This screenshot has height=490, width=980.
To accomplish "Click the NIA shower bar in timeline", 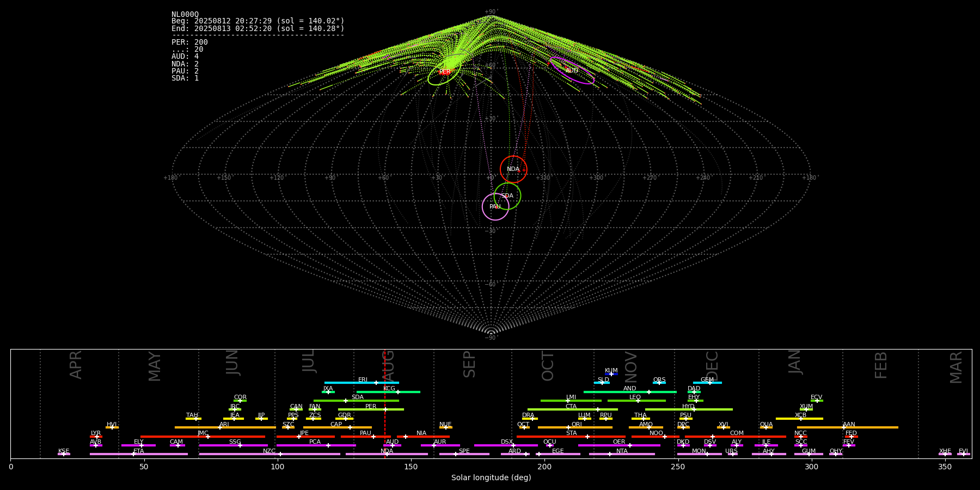I will coord(423,437).
